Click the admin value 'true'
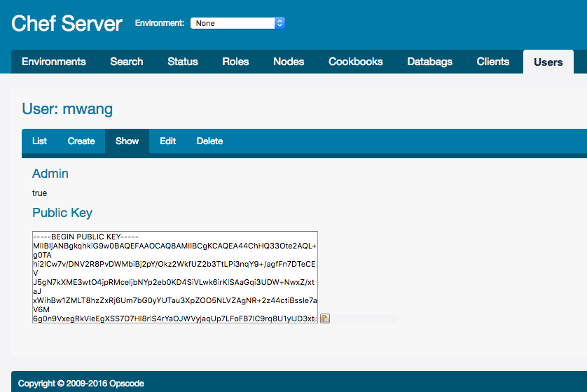Image resolution: width=587 pixels, height=392 pixels. coord(39,193)
